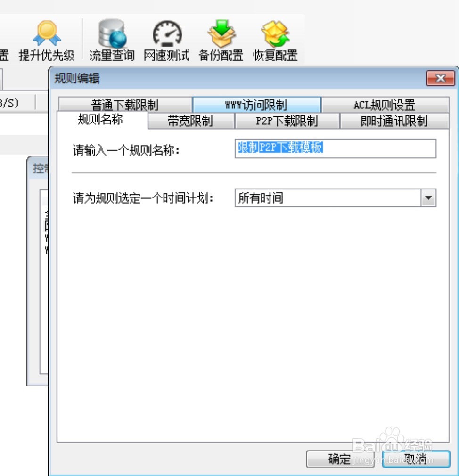
Task: Switch to the 带宽限制 tab
Action: pos(190,120)
